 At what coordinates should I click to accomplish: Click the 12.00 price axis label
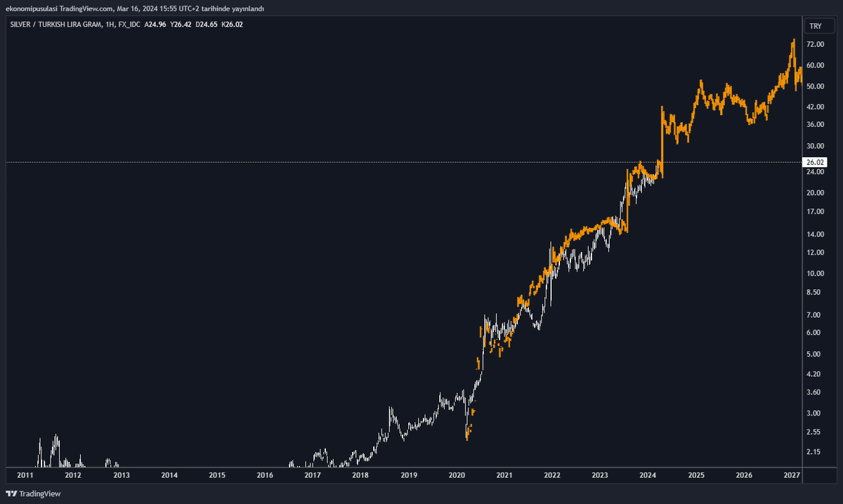pos(815,252)
